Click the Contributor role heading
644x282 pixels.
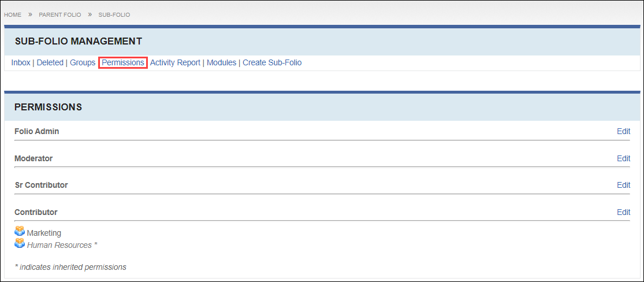36,212
